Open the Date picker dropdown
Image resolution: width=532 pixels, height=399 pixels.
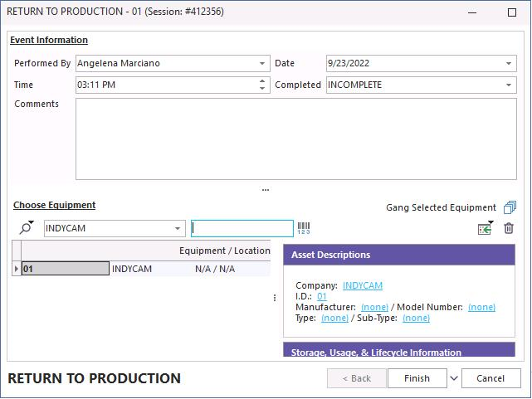coord(509,63)
